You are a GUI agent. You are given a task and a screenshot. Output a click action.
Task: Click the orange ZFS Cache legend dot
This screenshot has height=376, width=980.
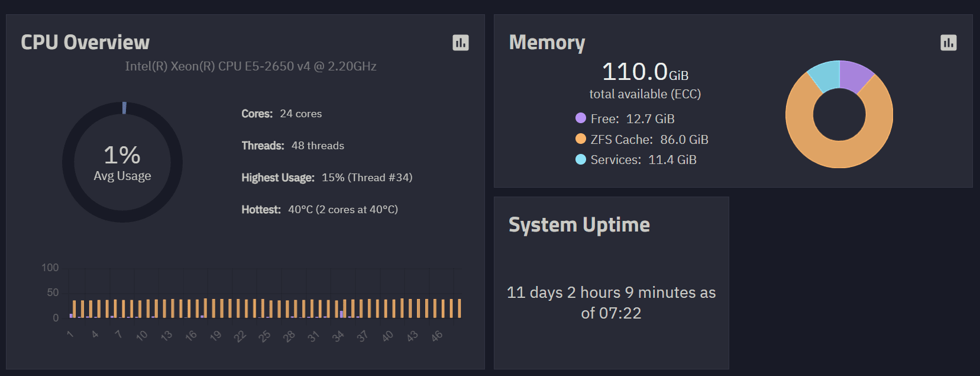581,139
